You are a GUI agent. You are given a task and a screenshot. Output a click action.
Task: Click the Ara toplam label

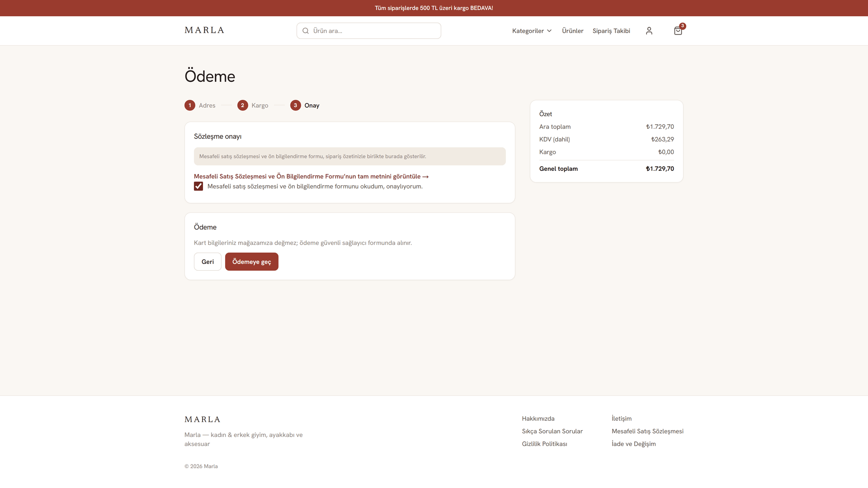(555, 127)
